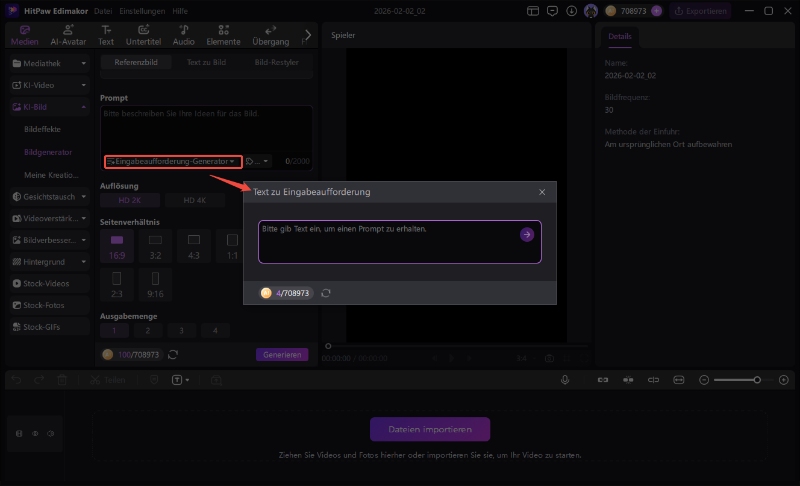Open the Eingabeaufforderung-Generator dropdown

(173, 161)
